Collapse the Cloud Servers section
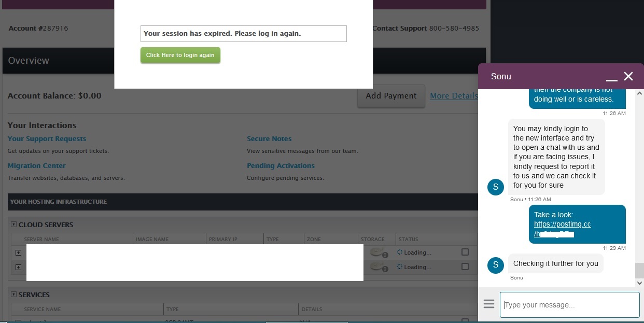The width and height of the screenshot is (644, 323). click(x=14, y=224)
